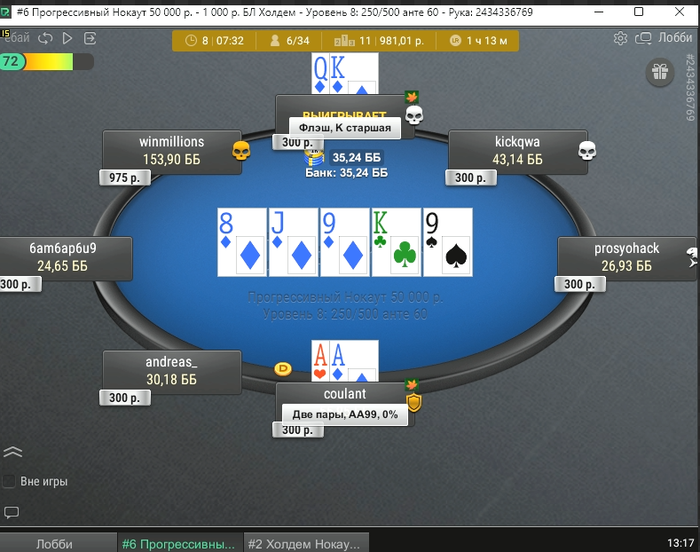700x552 pixels.
Task: Switch to the Лобби tab at bottom
Action: click(x=54, y=544)
